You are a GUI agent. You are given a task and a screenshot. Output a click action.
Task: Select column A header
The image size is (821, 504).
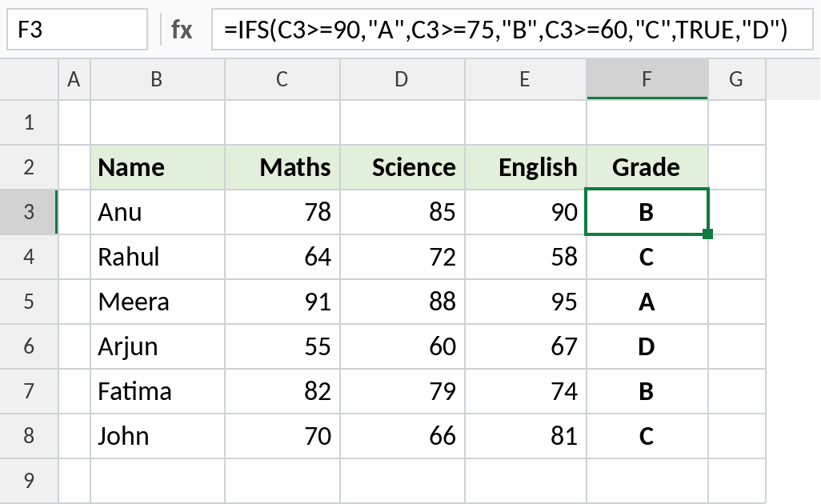tap(74, 79)
